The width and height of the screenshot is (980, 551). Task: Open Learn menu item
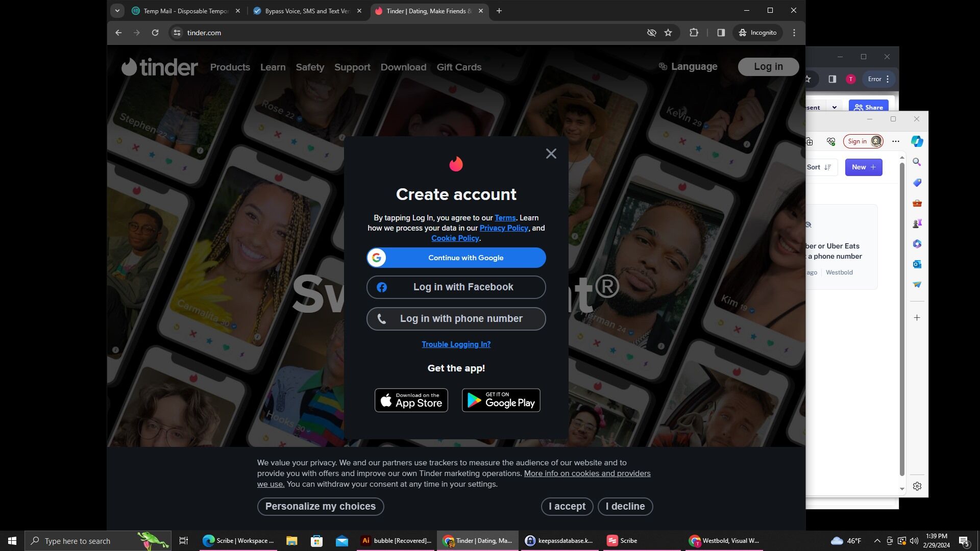273,67
